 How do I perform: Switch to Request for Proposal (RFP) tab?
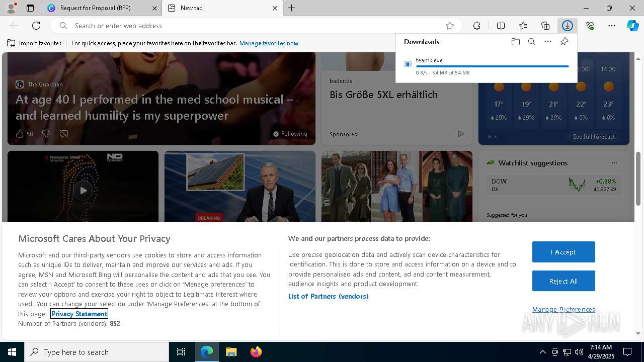pyautogui.click(x=101, y=8)
